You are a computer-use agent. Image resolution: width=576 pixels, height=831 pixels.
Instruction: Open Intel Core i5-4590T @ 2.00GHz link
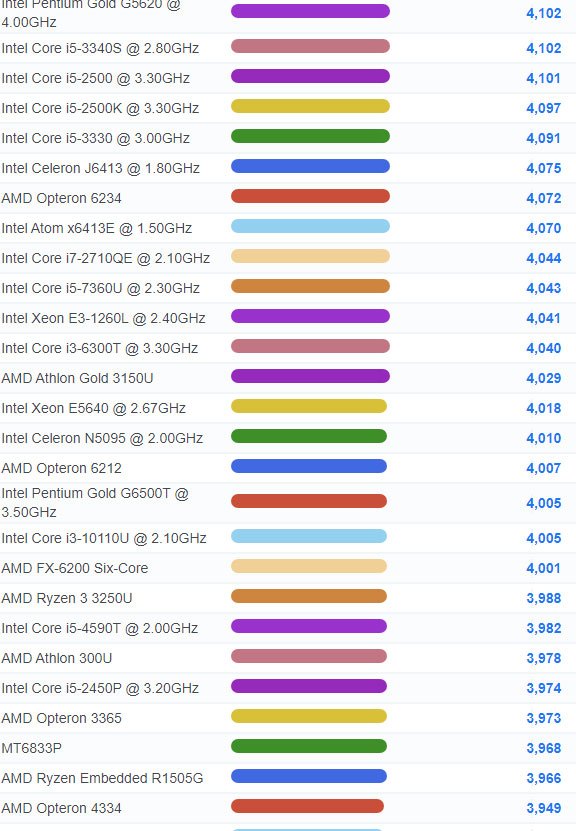click(x=100, y=629)
